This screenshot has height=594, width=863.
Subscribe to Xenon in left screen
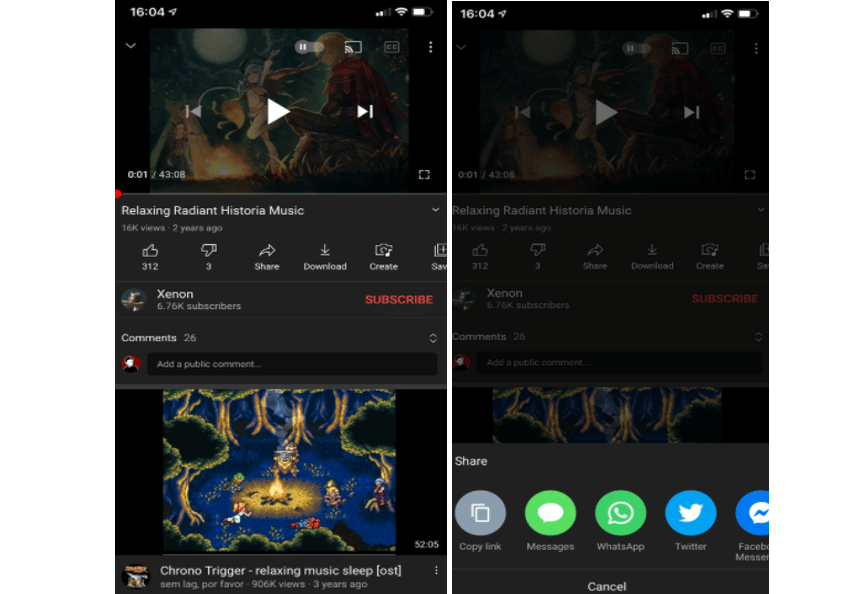click(x=399, y=299)
